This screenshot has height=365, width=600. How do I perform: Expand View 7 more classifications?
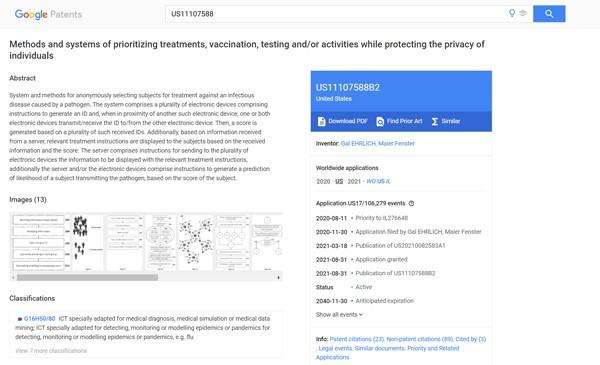point(51,350)
